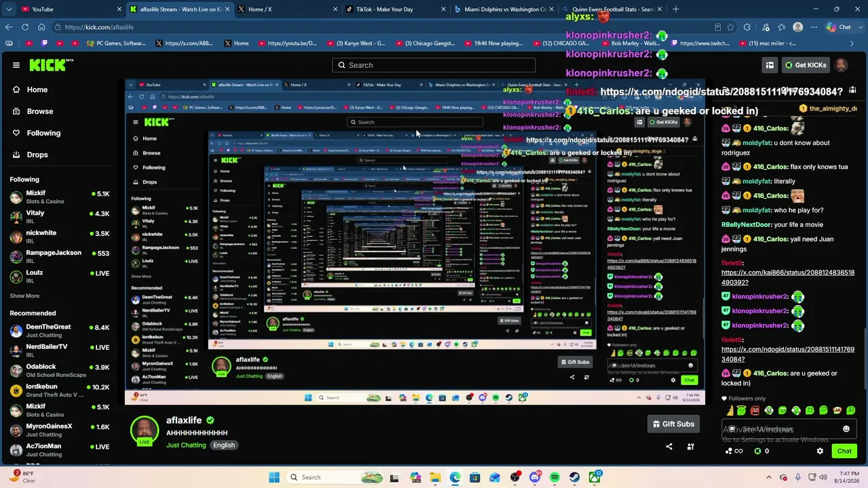Viewport: 868px width, 488px height.
Task: Open the Kick sidebar hamburger menu
Action: (x=16, y=65)
